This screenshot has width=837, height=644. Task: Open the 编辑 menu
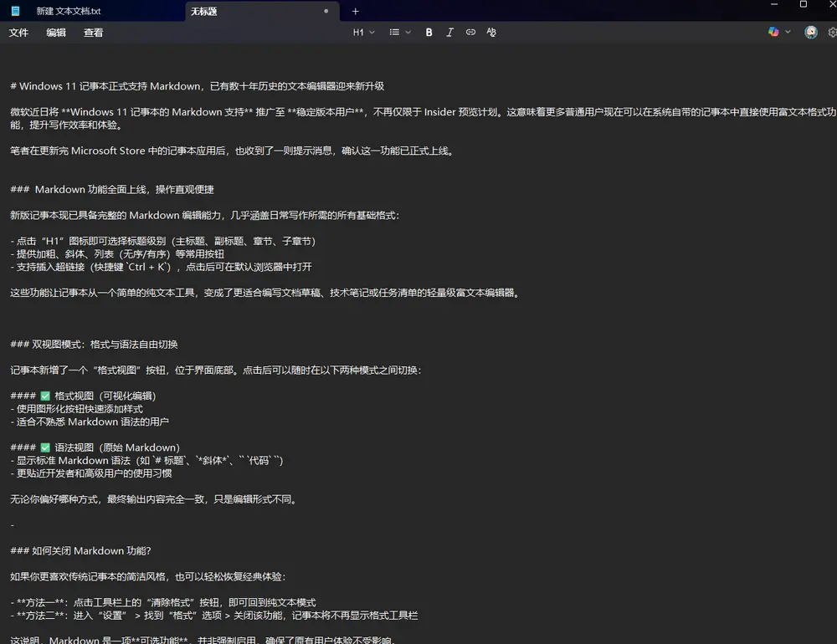56,33
